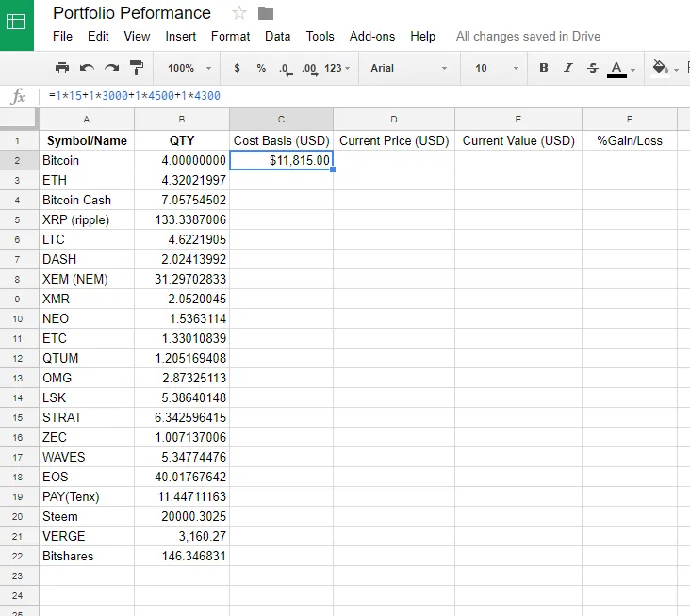
Task: Select column C header
Action: [x=281, y=120]
